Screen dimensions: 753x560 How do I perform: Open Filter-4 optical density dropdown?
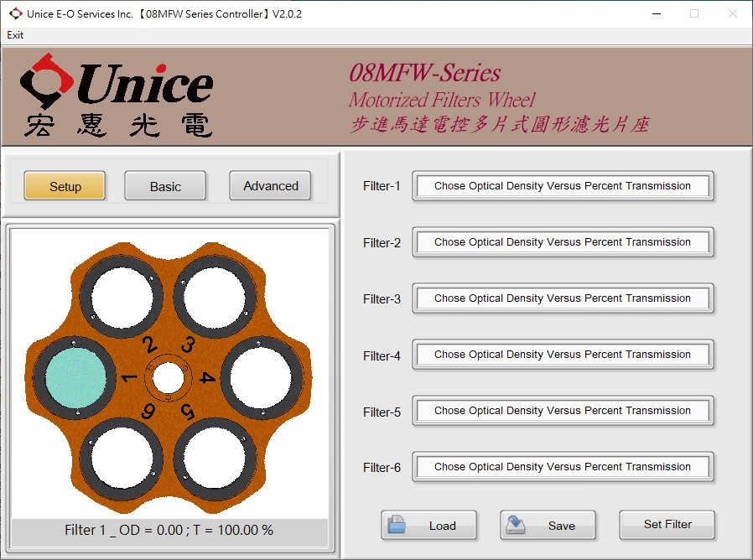(x=563, y=355)
